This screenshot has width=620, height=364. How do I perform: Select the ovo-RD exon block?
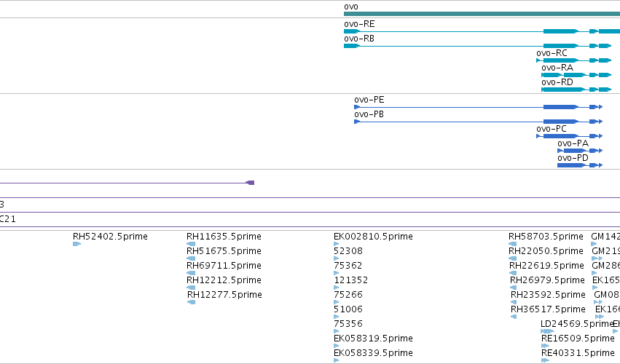[563, 90]
